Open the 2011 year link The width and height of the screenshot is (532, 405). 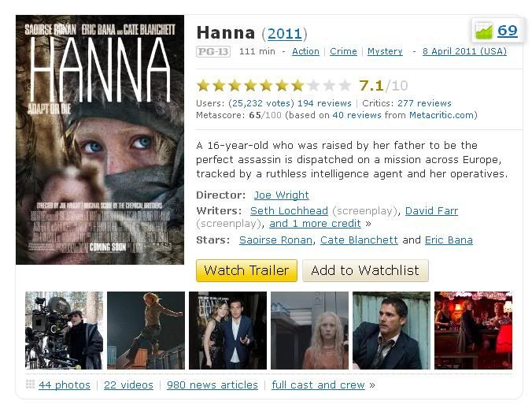tap(285, 34)
